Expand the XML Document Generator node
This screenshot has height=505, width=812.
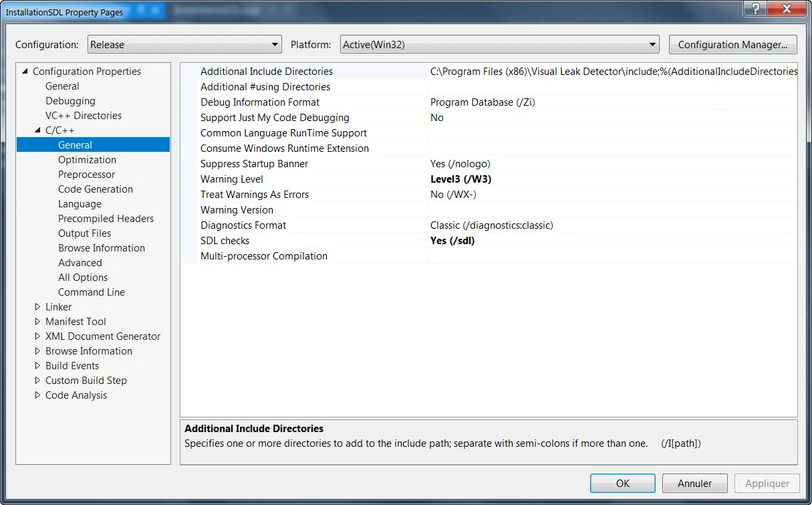point(38,336)
